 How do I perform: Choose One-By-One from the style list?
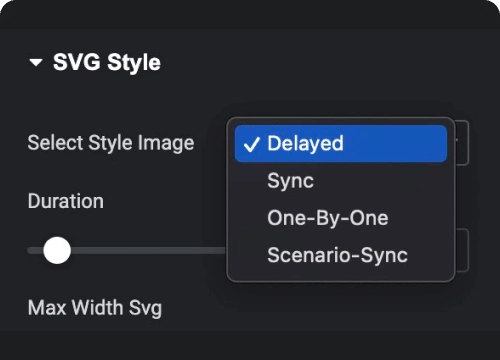coord(341,218)
